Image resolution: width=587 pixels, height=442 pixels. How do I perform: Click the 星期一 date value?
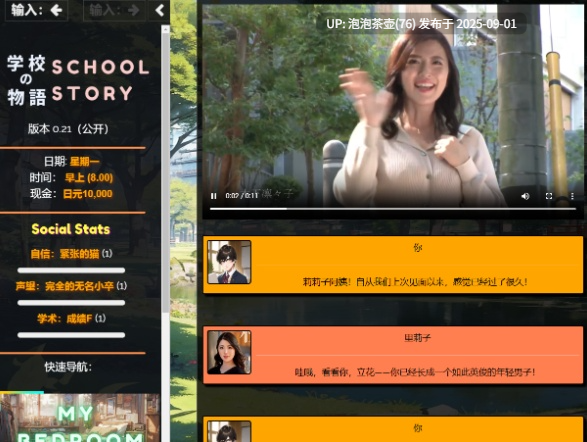tap(85, 162)
